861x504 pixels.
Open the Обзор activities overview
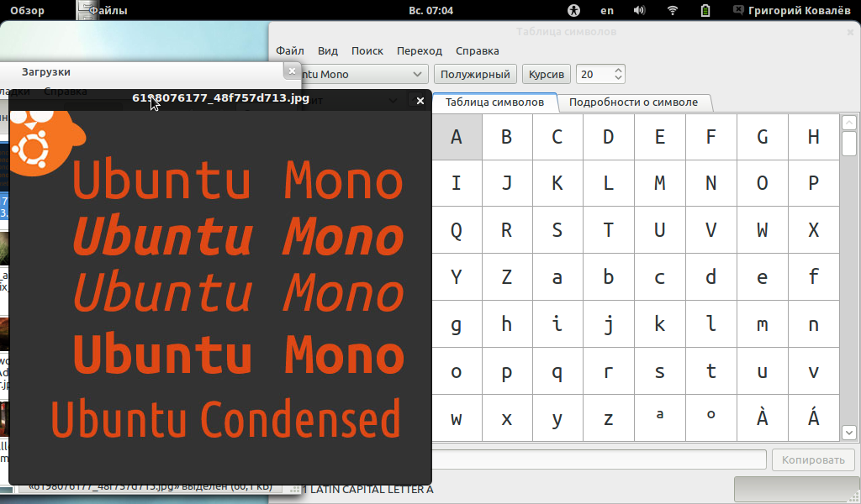tap(28, 10)
